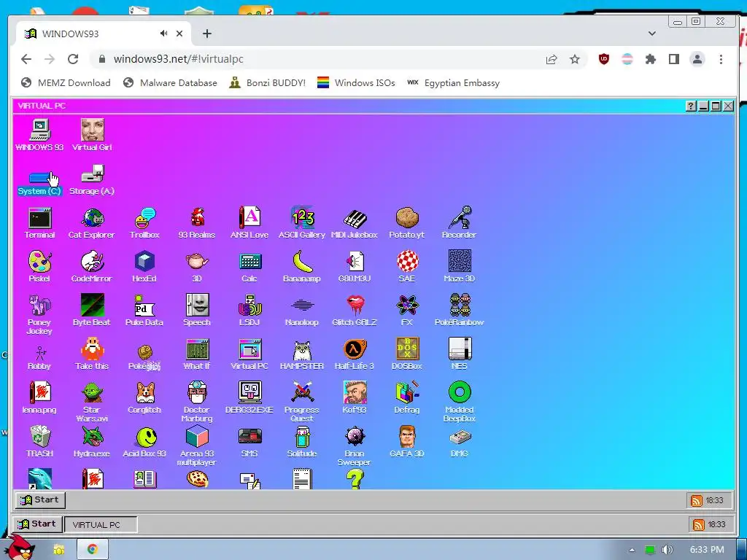Open HexEd cube icon

[144, 267]
